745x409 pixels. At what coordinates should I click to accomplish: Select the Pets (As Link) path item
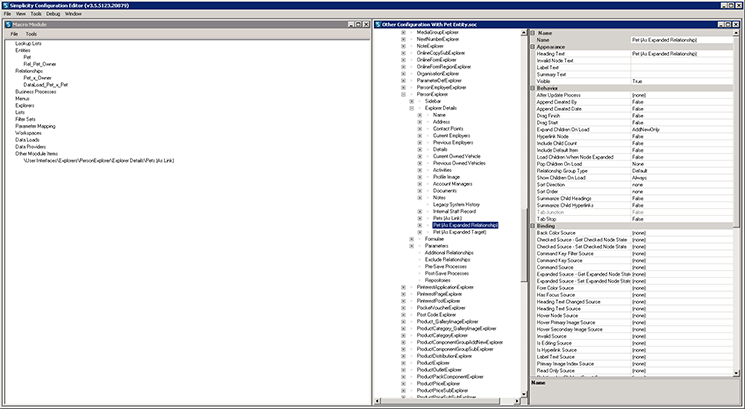99,161
